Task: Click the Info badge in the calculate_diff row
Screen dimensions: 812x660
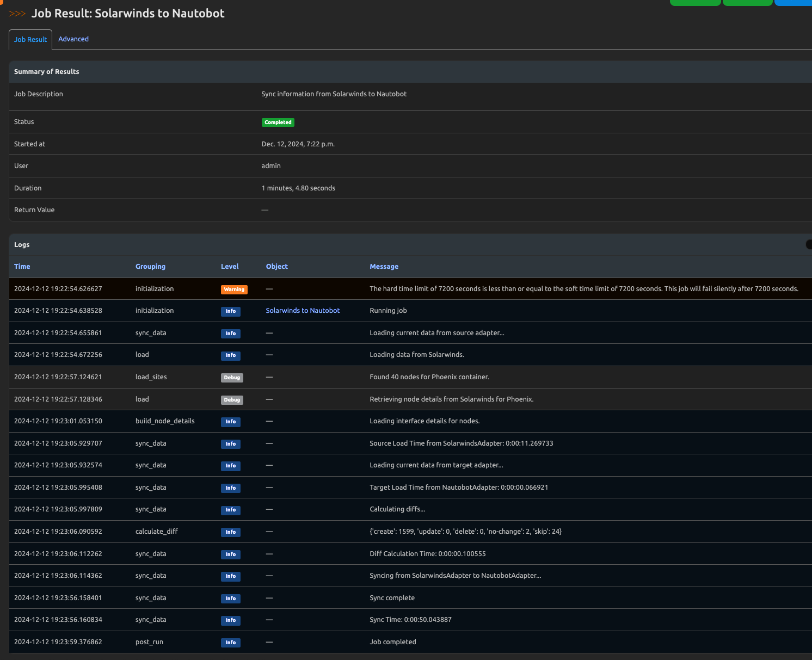Action: [x=231, y=532]
